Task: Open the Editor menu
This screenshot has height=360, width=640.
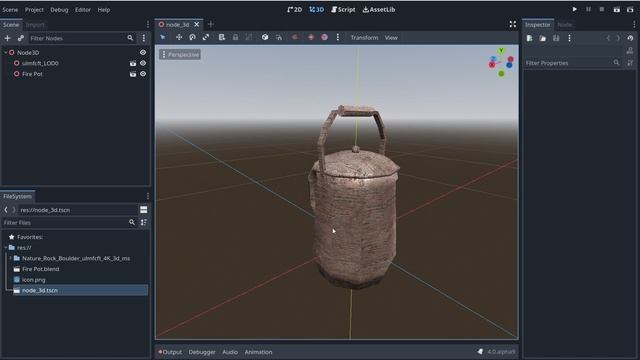Action: pyautogui.click(x=83, y=9)
